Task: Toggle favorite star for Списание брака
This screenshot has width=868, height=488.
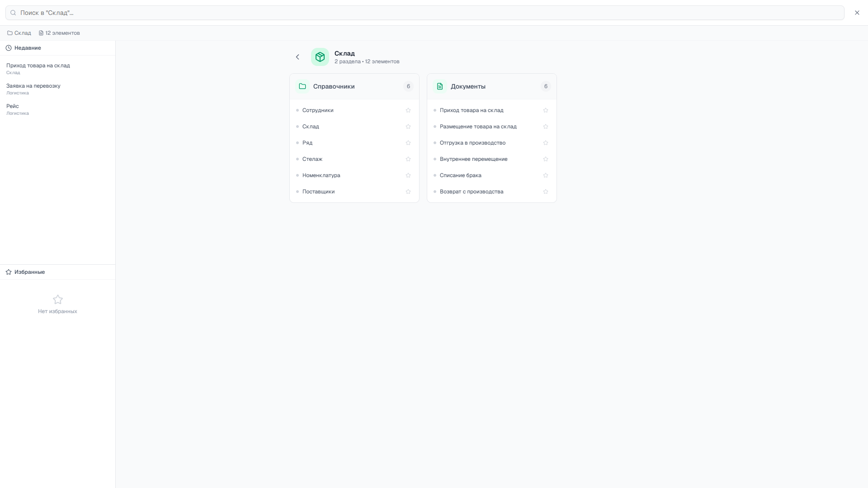Action: (546, 175)
